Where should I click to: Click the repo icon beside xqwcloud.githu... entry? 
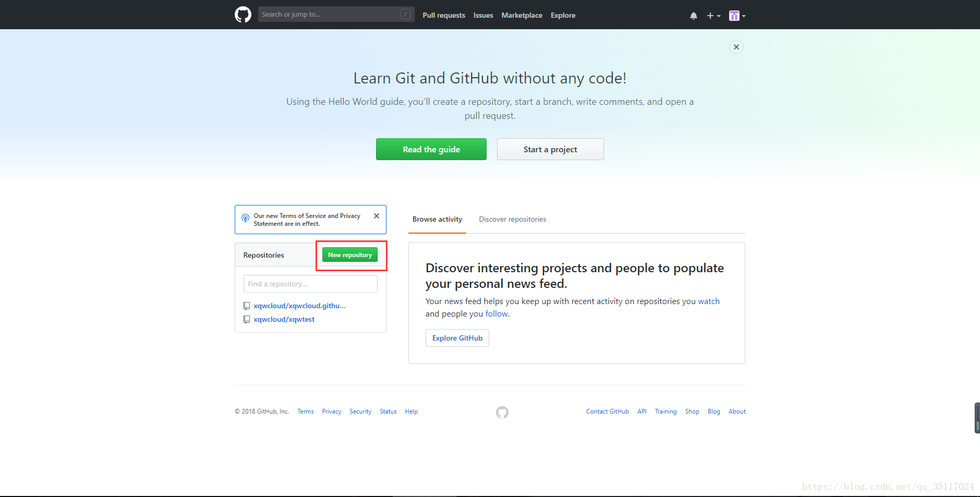(247, 306)
